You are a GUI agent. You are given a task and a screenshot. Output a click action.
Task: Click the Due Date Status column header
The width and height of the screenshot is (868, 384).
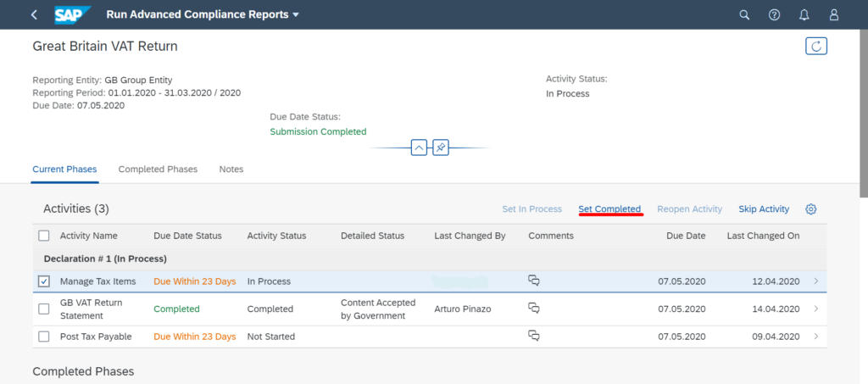point(187,236)
